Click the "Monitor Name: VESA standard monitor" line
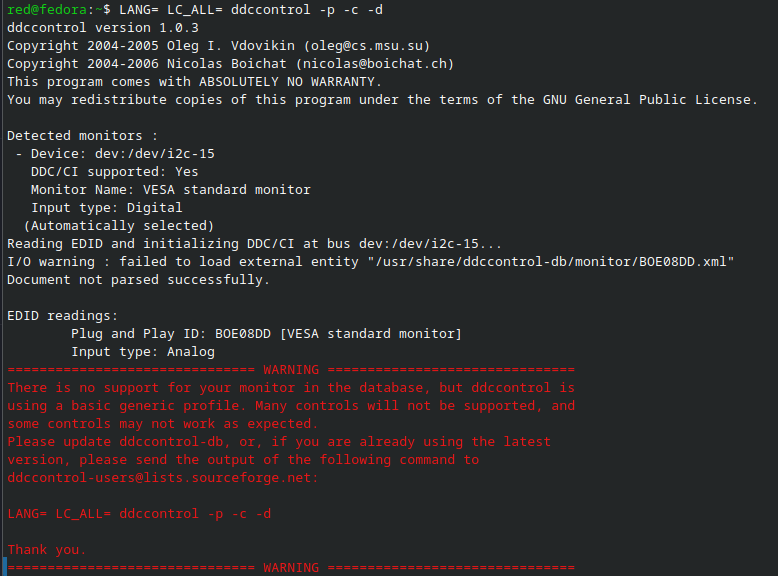This screenshot has width=778, height=576. pos(170,189)
